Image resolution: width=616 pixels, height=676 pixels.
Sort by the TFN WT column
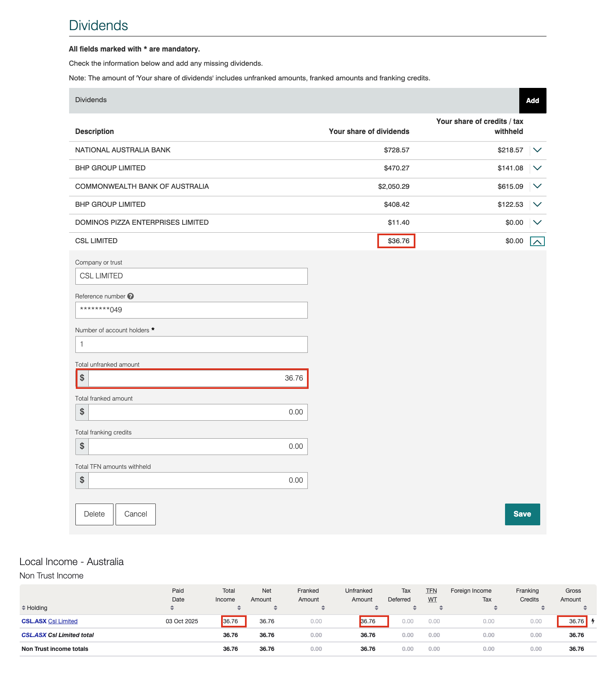(441, 608)
